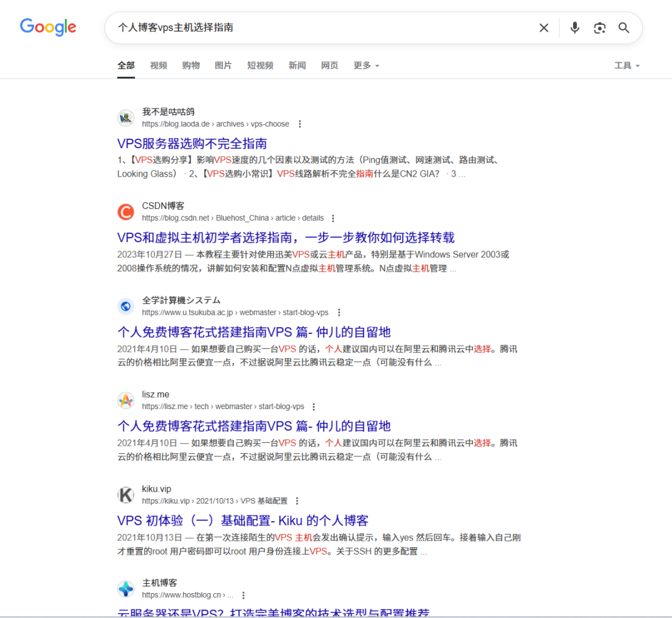Click the lisz.me site name text

point(156,394)
